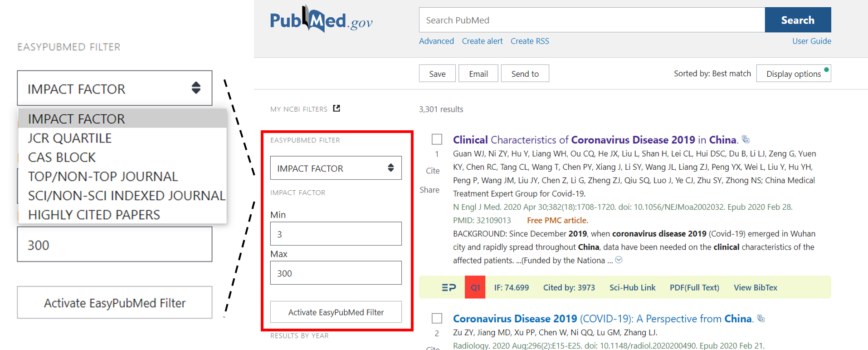Open the Sci-Hub Link
The height and width of the screenshot is (350, 868).
(633, 287)
